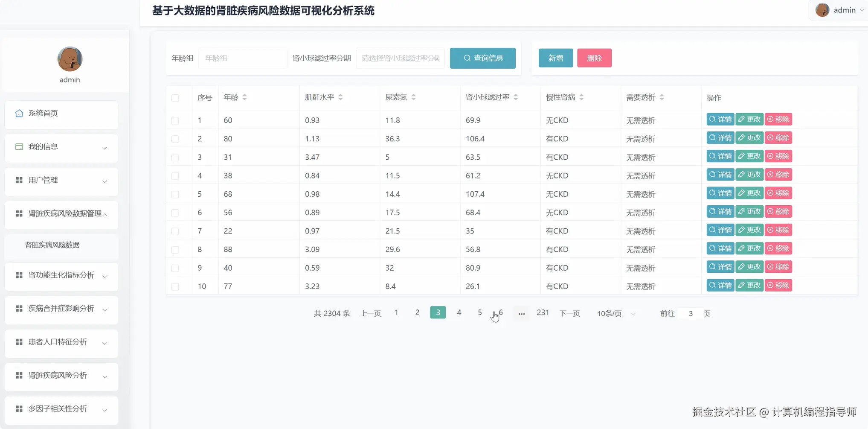The image size is (868, 429).
Task: Click the home icon beside 系统首页
Action: tap(19, 113)
